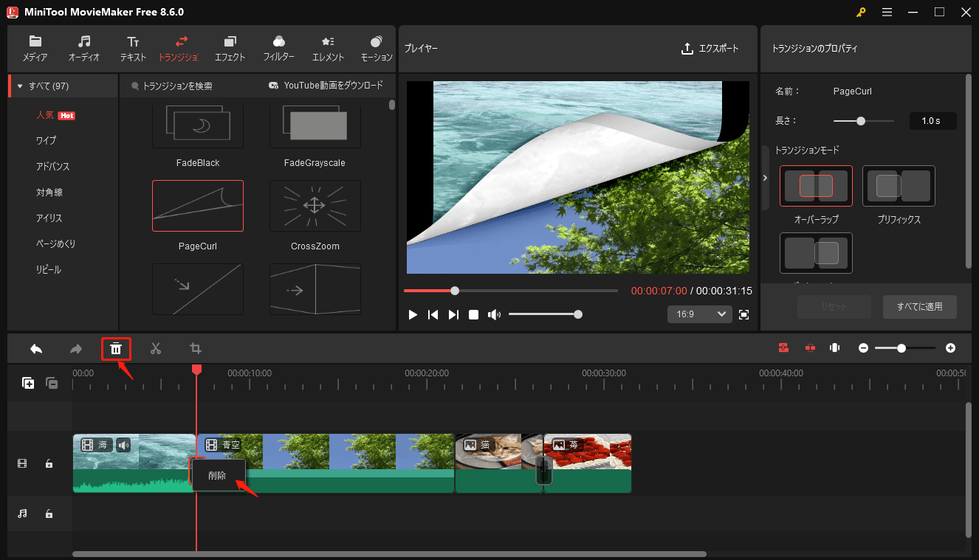Screen dimensions: 979x560
Task: Adjust the transition length slider
Action: pyautogui.click(x=860, y=120)
